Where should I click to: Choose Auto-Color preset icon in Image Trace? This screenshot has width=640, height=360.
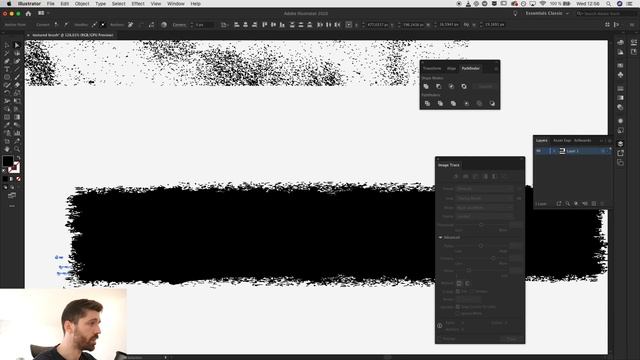click(x=456, y=176)
